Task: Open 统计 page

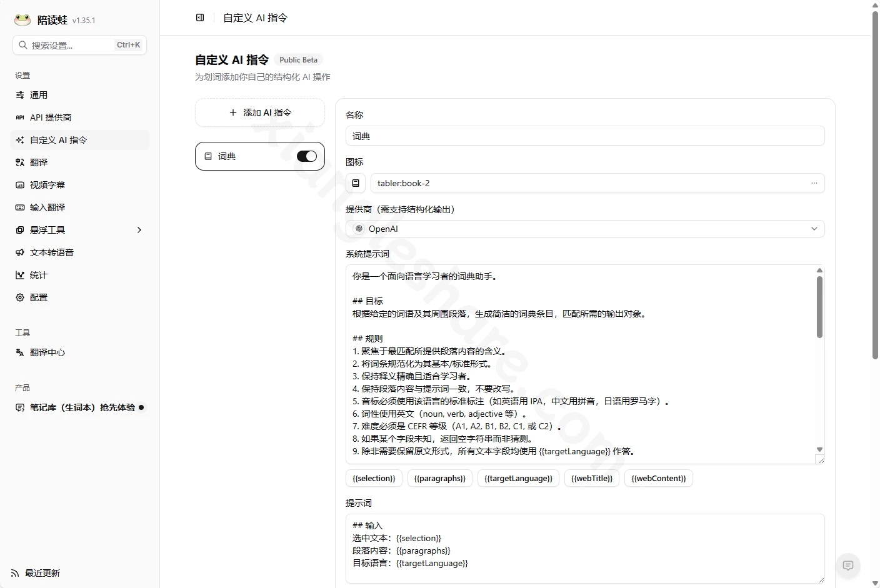Action: [x=80, y=275]
